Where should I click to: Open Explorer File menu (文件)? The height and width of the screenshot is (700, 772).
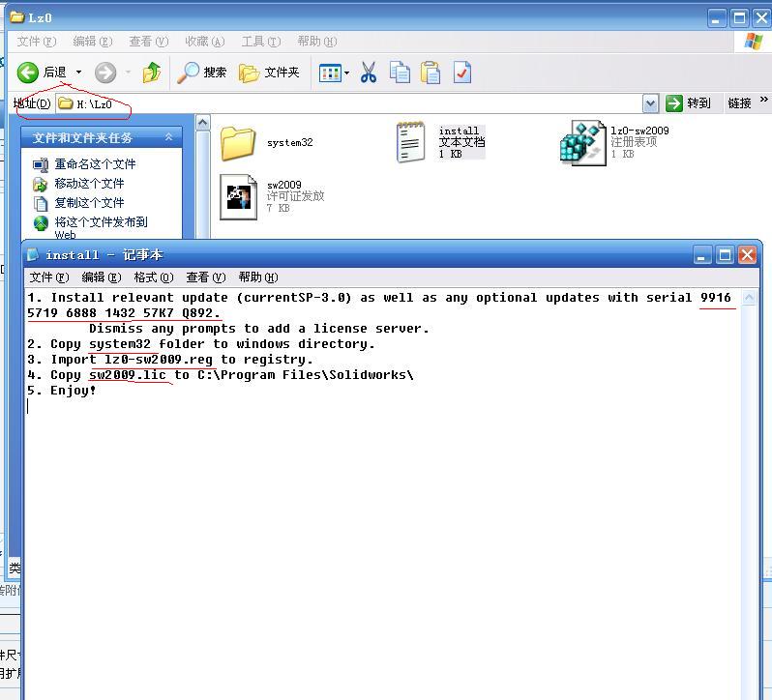point(37,42)
